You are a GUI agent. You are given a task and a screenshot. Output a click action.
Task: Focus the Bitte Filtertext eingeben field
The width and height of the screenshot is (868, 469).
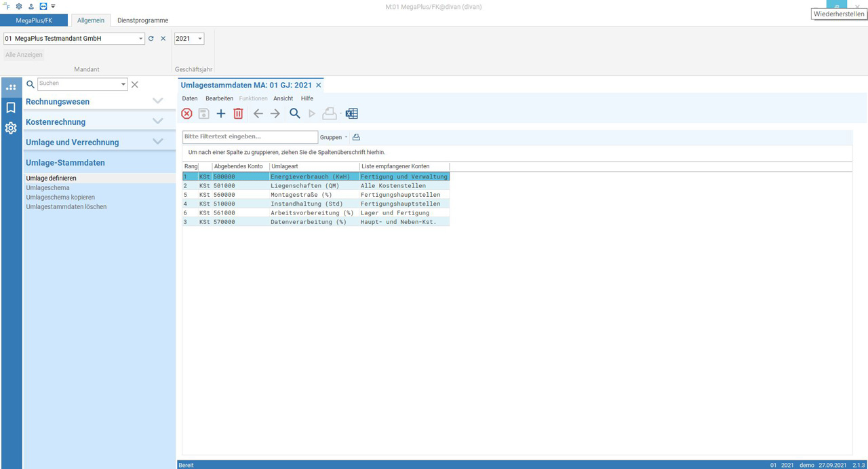click(250, 137)
